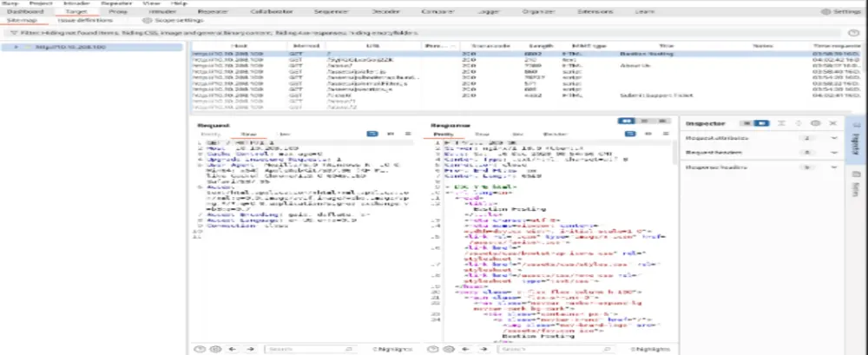Expand the http://10.10.208.100 tree node
Image resolution: width=868 pixels, height=355 pixels.
16,47
